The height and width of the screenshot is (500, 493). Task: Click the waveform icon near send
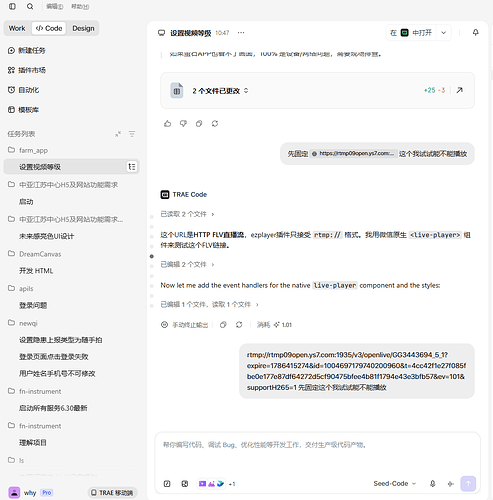pos(451,484)
